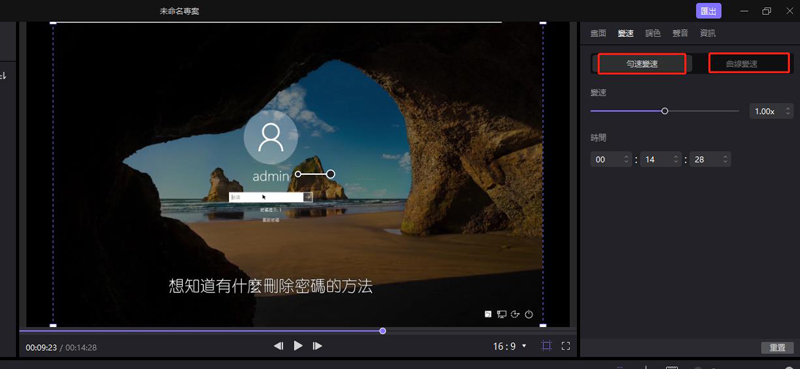Switch to the 畫面 tab
Image resolution: width=800 pixels, height=369 pixels.
[598, 33]
